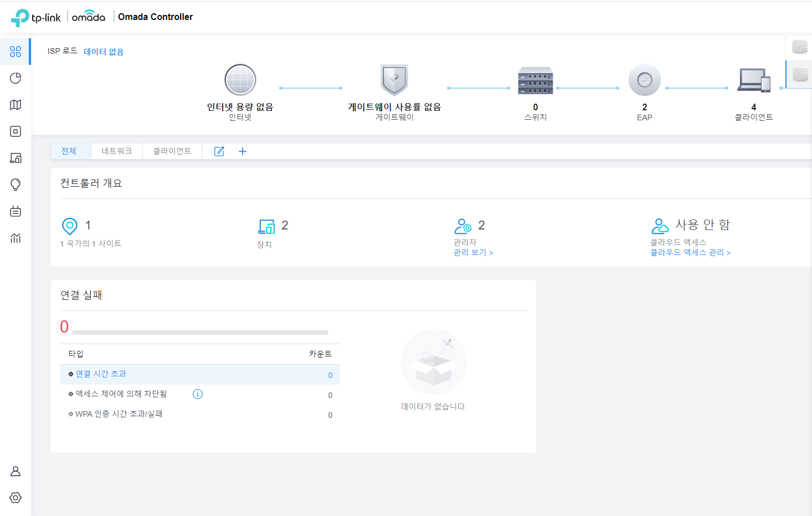
Task: Click the 컨트롤러 개요 heading
Action: (x=91, y=183)
